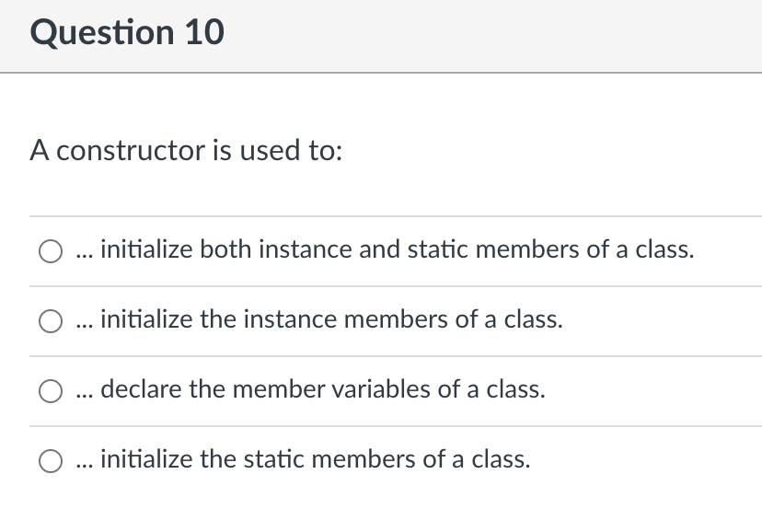Select the radio button for instance members answer
Viewport: 762px width, 532px height.
49,320
